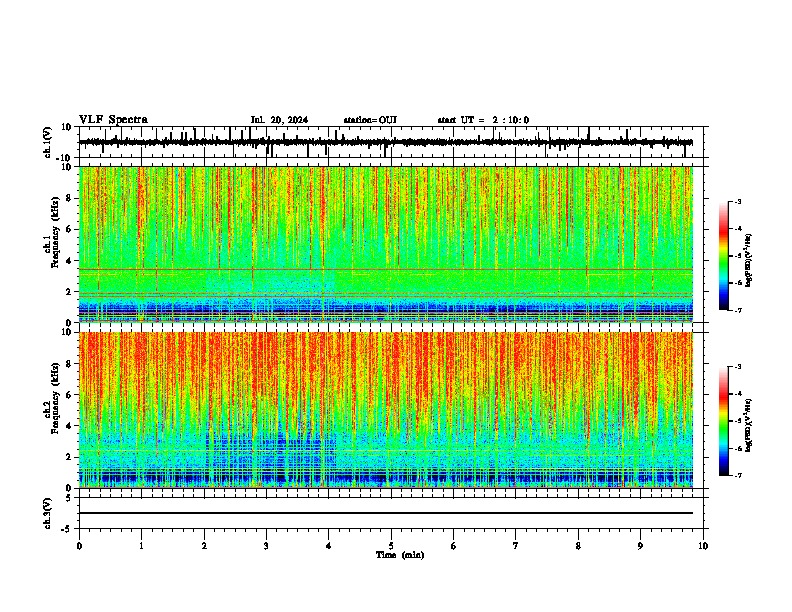The height and width of the screenshot is (612, 792).
Task: Click the "-7" label on ch.1 colorbar
Action: pos(738,311)
